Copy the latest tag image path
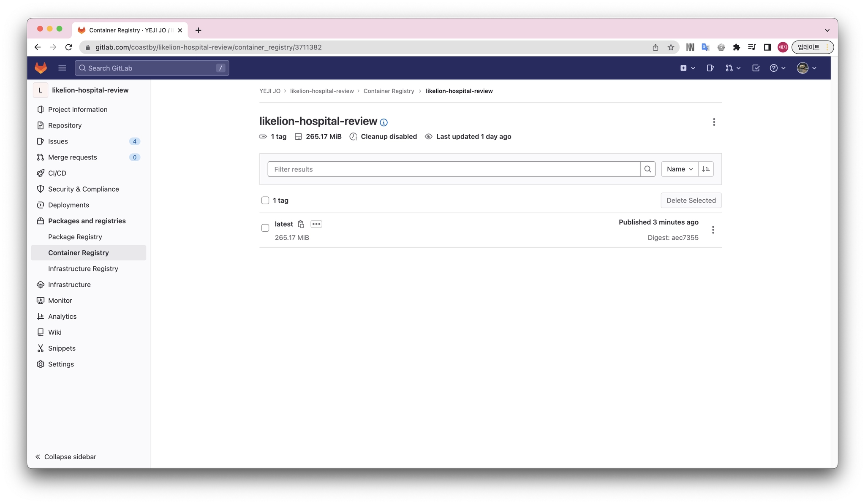 pyautogui.click(x=301, y=224)
